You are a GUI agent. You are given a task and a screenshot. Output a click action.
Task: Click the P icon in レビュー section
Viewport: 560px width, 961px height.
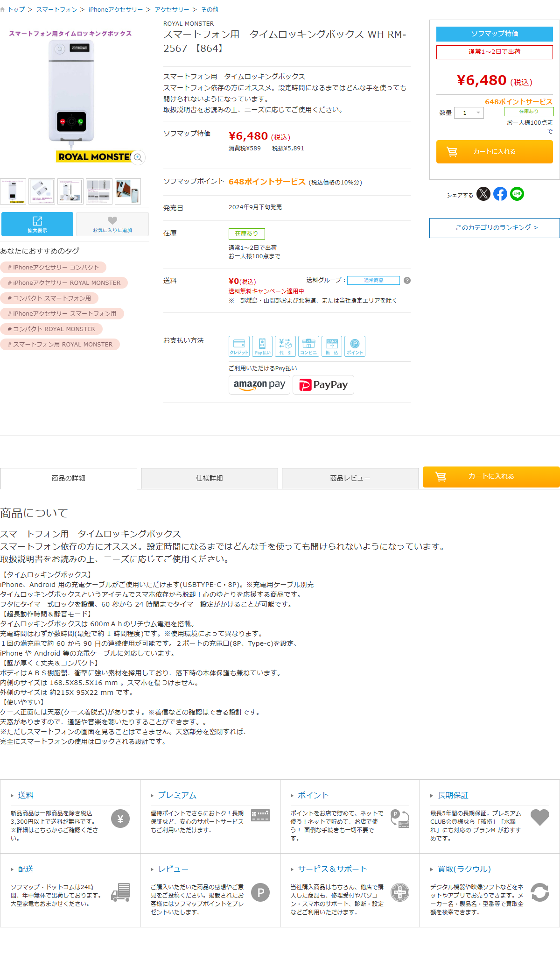click(x=260, y=892)
